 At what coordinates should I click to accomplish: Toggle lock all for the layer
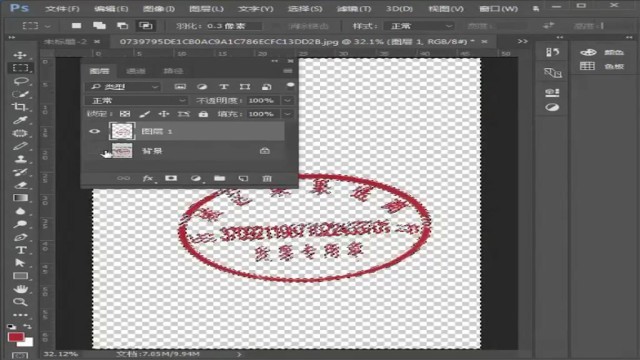pos(203,114)
